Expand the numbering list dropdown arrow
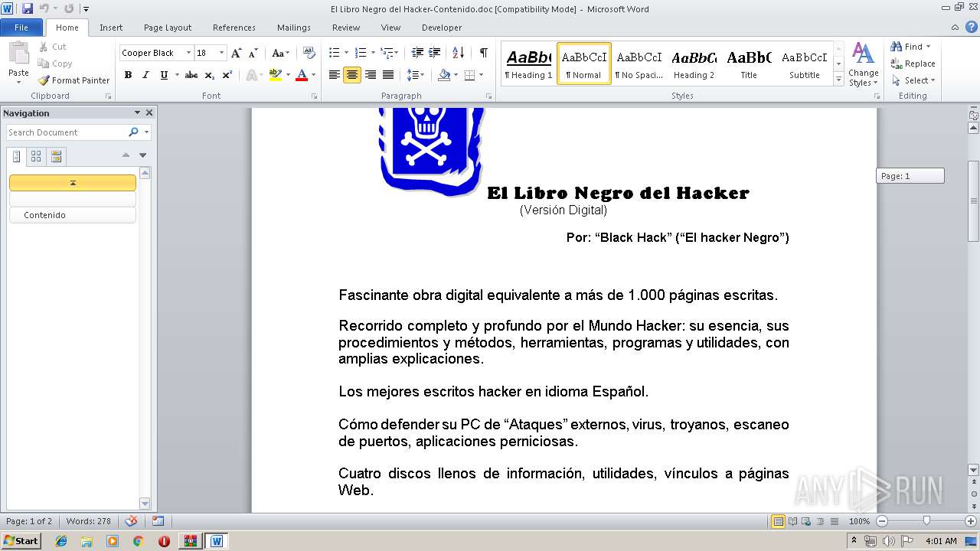 click(373, 53)
